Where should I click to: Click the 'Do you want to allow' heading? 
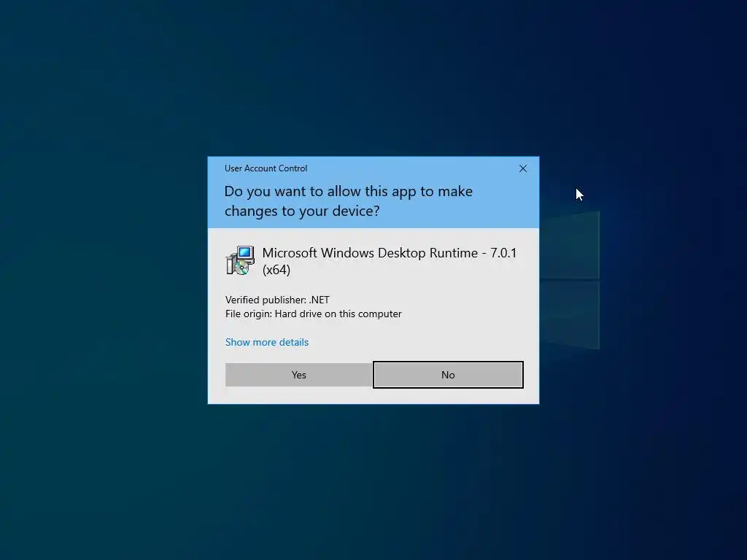pyautogui.click(x=348, y=201)
